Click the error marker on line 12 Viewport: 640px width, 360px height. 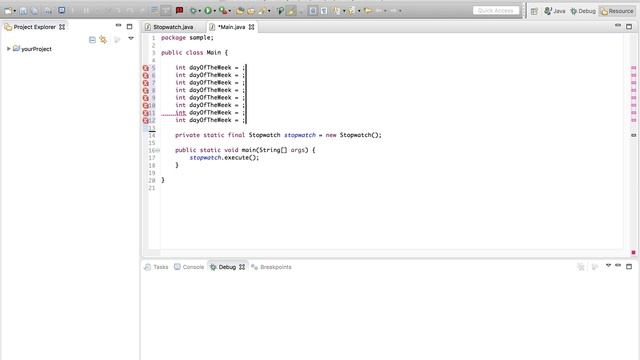click(x=146, y=120)
